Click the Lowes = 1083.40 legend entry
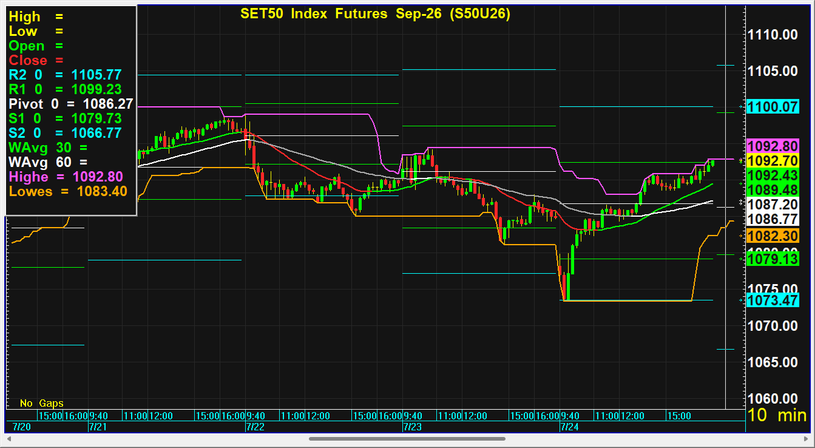This screenshot has height=448, width=815. 68,191
